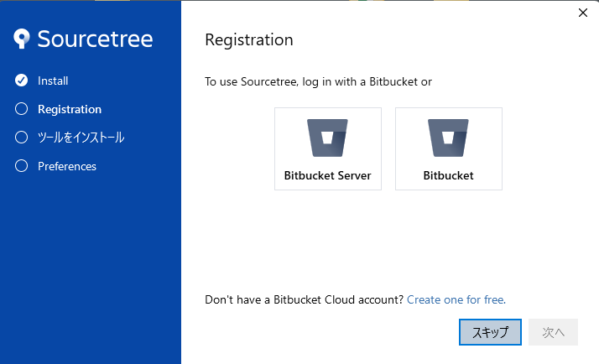Click the Preferences step circle
This screenshot has width=599, height=364.
pyautogui.click(x=22, y=166)
